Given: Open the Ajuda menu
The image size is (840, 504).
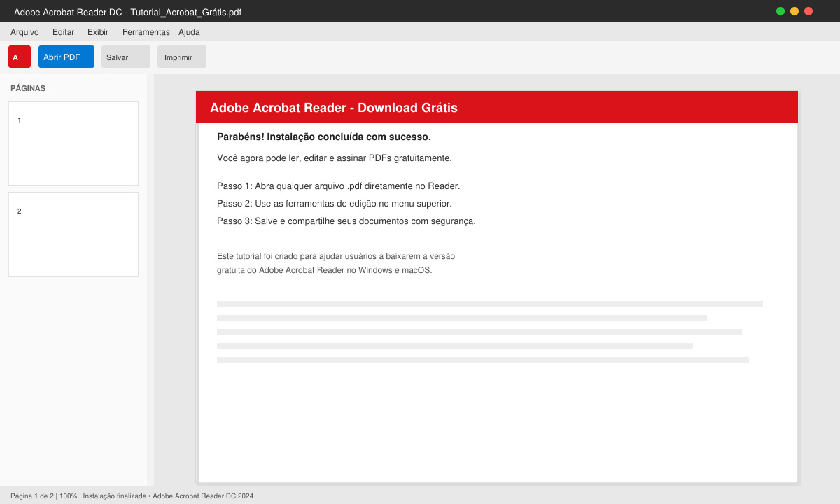Looking at the screenshot, I should (189, 32).
